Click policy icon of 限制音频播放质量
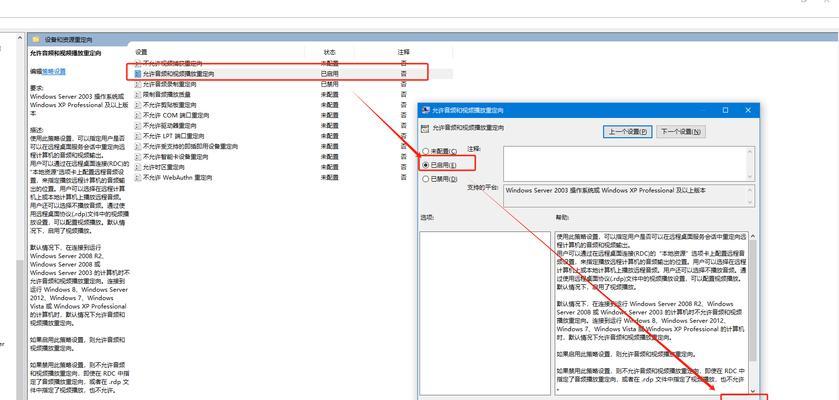Screen dimensions: 839x400 point(138,95)
